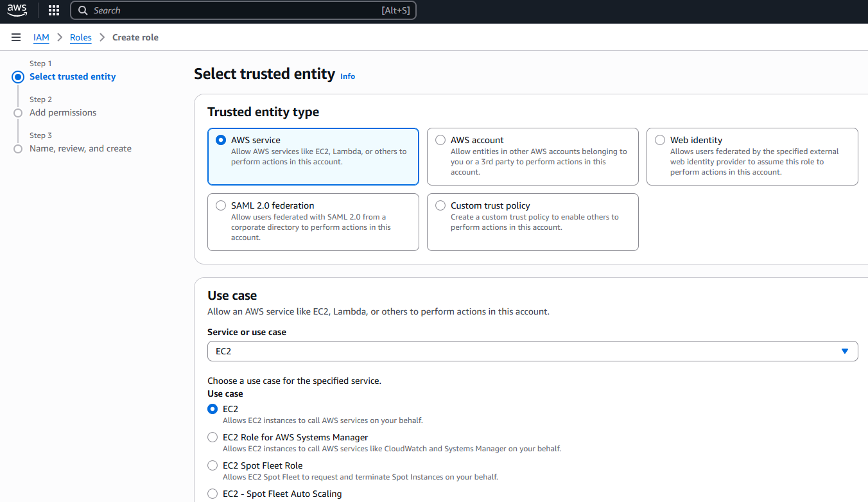Open the Info link beside heading
Viewport: 868px width, 502px height.
(347, 76)
